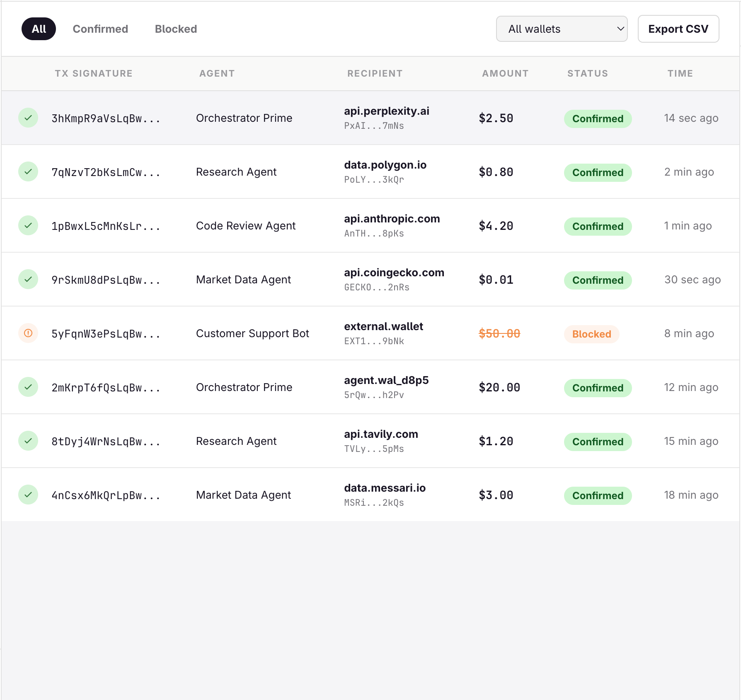Click the green check icon for 9rSkmU8dPsLqBw
This screenshot has width=741, height=700.
click(x=28, y=280)
